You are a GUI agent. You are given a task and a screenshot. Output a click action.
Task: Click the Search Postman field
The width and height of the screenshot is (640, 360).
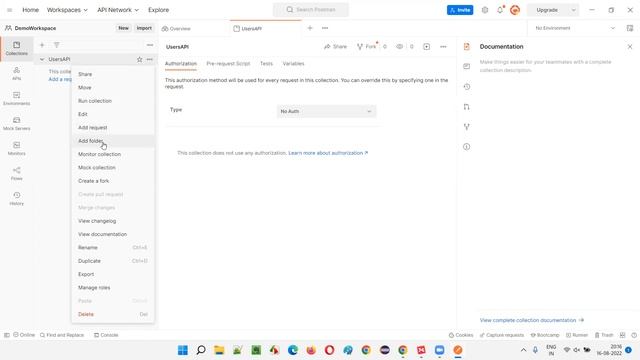pyautogui.click(x=311, y=9)
